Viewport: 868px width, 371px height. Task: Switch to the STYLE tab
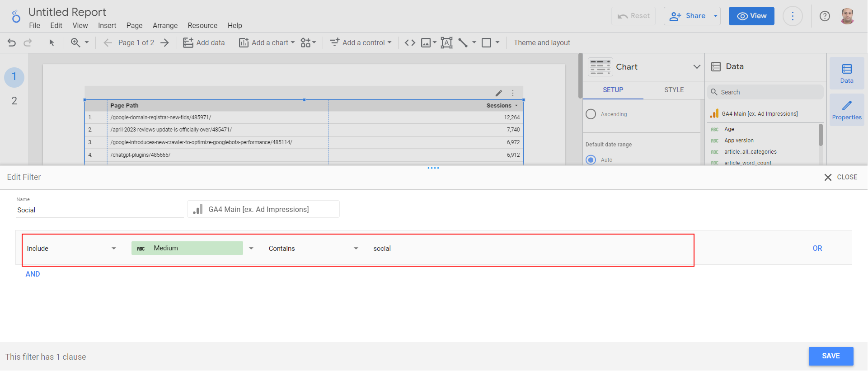[x=674, y=90]
